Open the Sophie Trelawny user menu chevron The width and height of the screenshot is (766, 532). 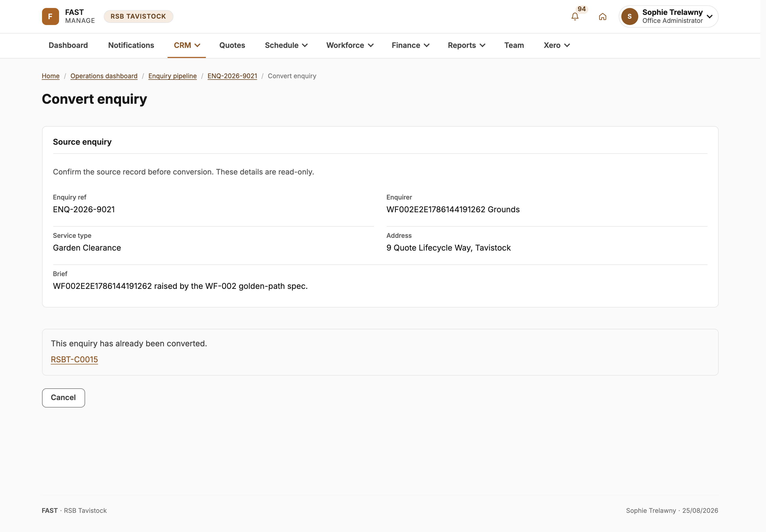tap(709, 16)
